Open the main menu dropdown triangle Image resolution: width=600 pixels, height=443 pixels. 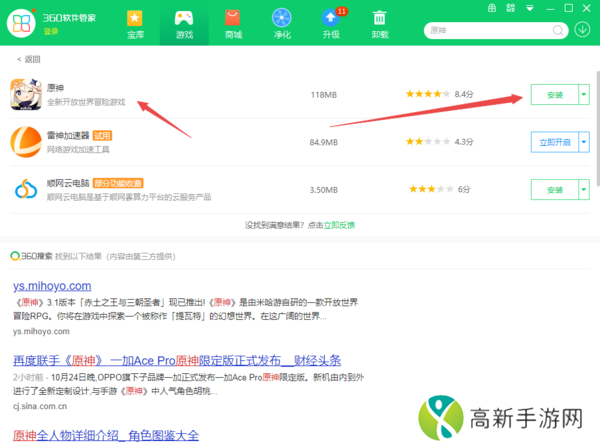[530, 8]
